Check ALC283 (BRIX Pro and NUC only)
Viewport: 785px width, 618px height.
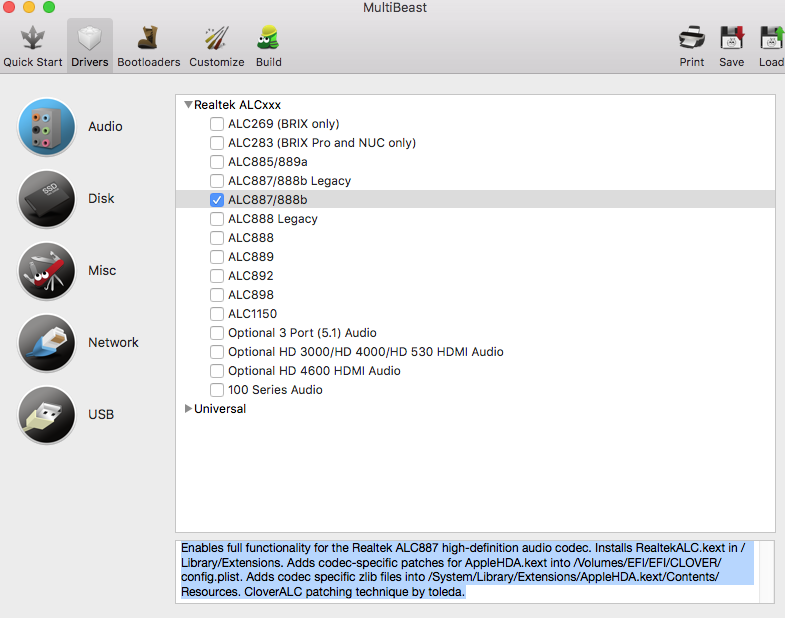217,143
